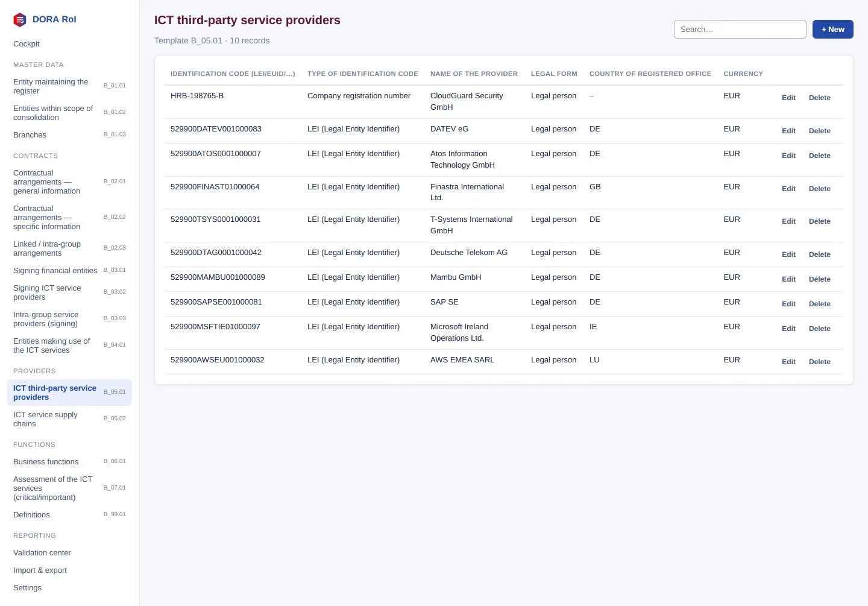Click the Legal form column header

tap(554, 74)
